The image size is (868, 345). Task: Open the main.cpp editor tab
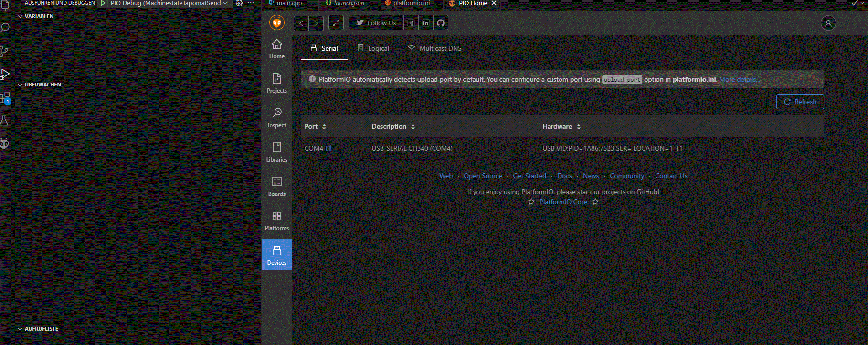tap(286, 3)
